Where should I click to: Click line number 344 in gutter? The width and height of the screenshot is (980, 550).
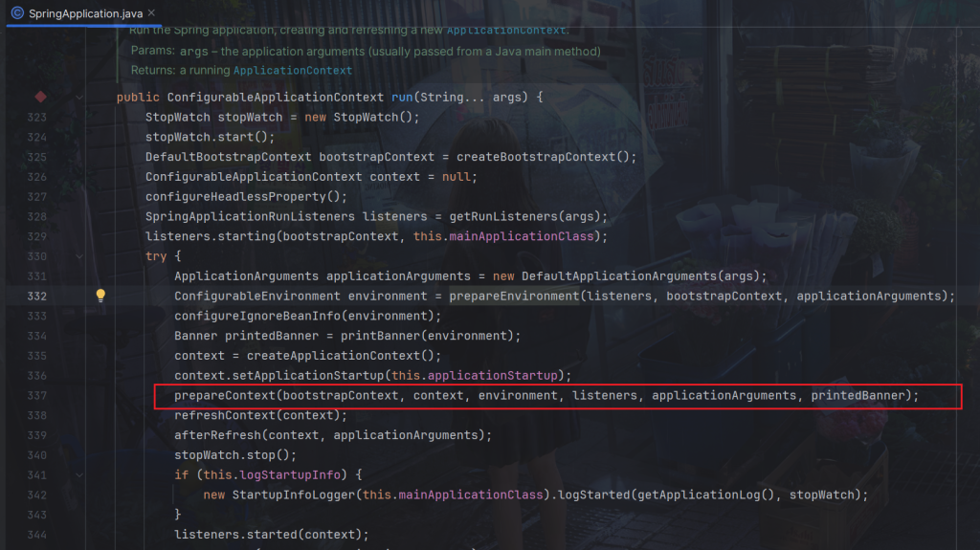click(36, 535)
